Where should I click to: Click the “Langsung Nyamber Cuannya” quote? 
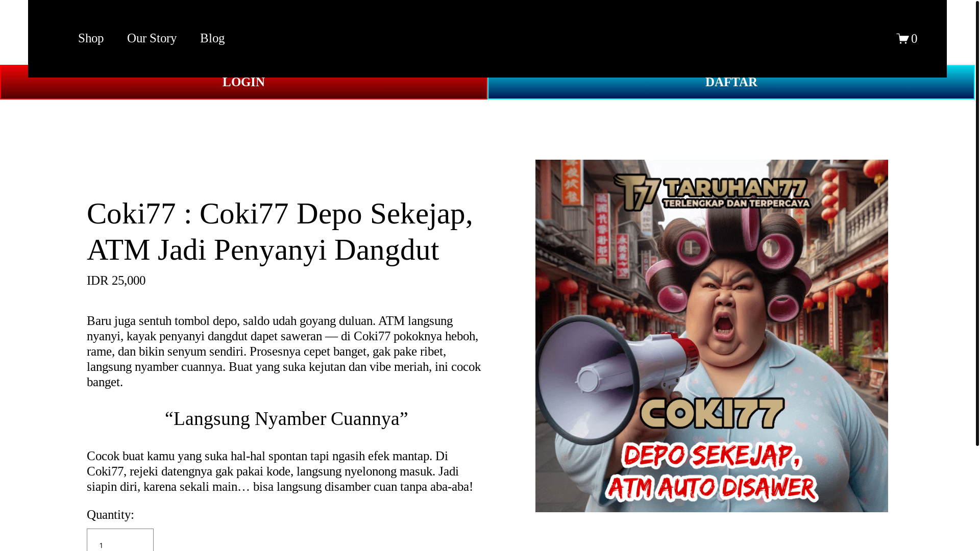click(286, 419)
